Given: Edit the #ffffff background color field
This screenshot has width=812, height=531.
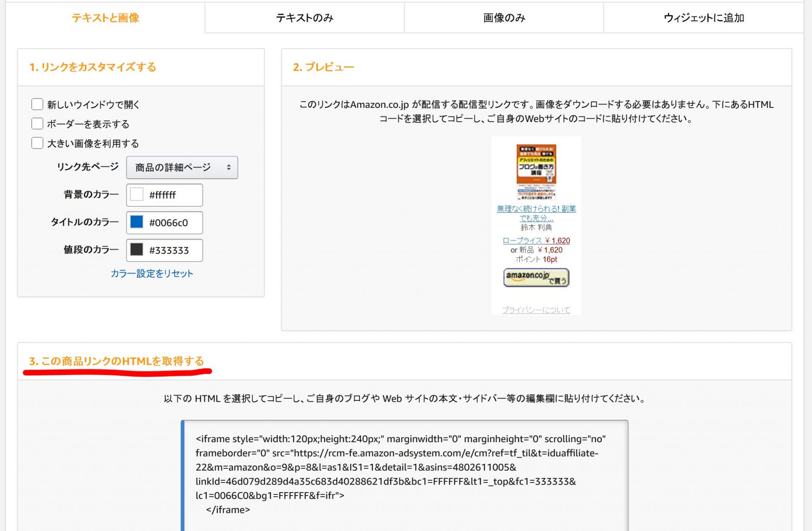Looking at the screenshot, I should [165, 195].
